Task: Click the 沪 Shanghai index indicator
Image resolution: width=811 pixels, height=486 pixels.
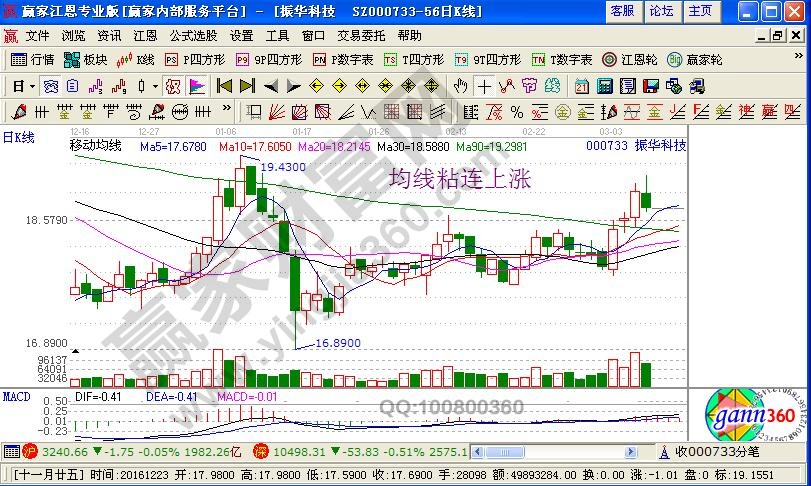Action: pos(10,451)
